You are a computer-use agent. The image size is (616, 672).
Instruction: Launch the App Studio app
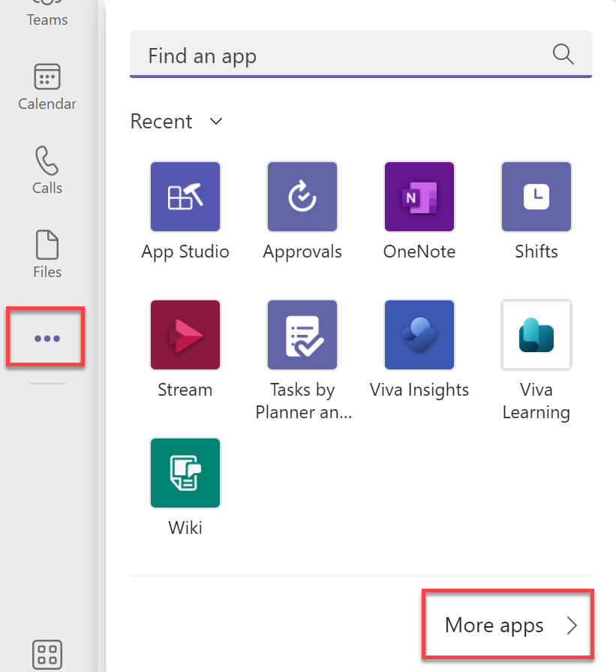pos(185,211)
